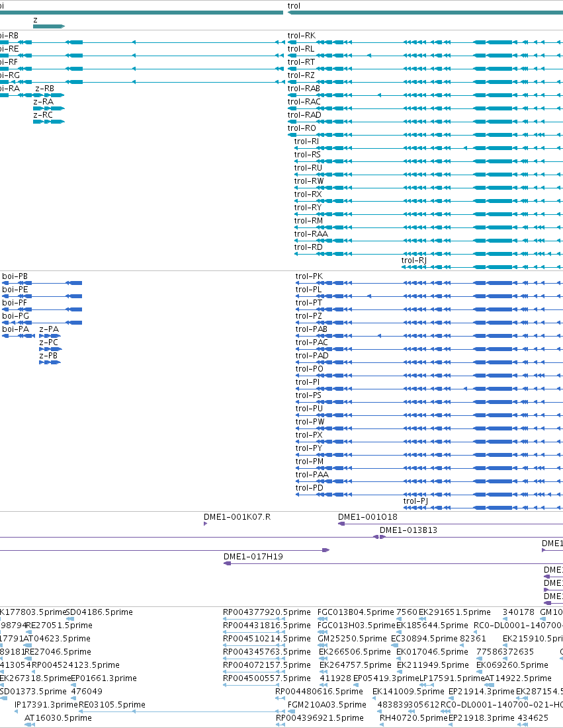
Task: Select the boi-PG protein label
Action: click(15, 316)
